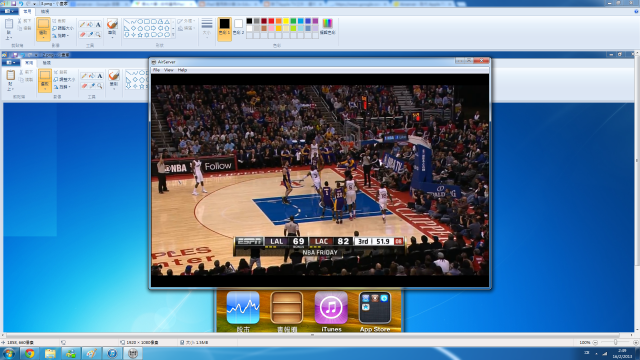Click the AirServer button on the taskbar
Image resolution: width=640 pixels, height=360 pixels.
click(x=133, y=353)
